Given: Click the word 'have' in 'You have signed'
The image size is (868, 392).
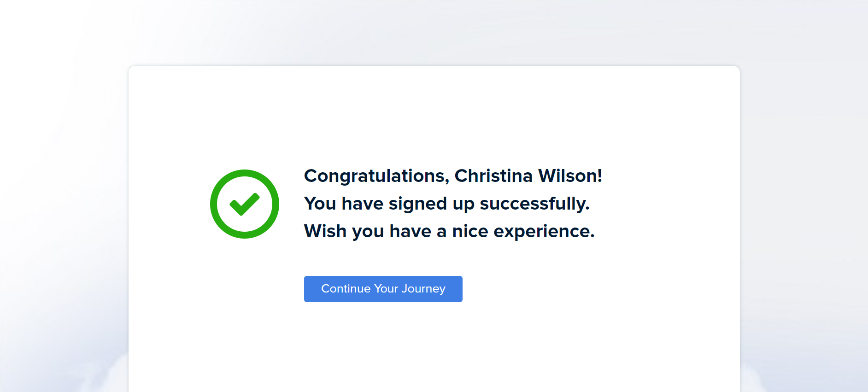Looking at the screenshot, I should point(363,204).
